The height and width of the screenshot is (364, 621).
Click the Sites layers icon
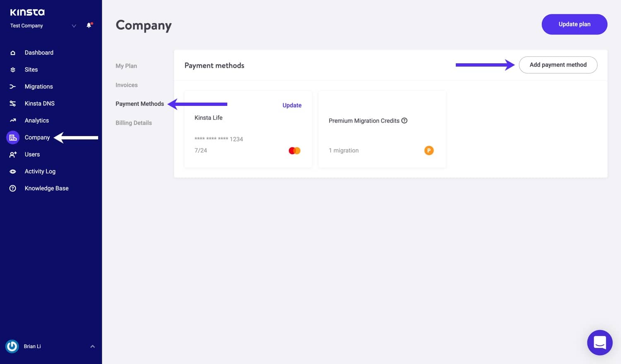coord(13,69)
